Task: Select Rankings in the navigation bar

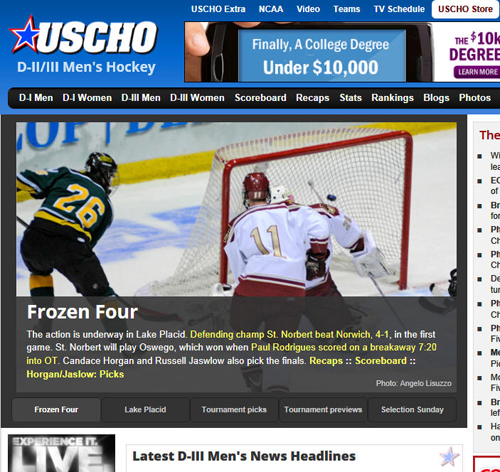Action: [392, 98]
